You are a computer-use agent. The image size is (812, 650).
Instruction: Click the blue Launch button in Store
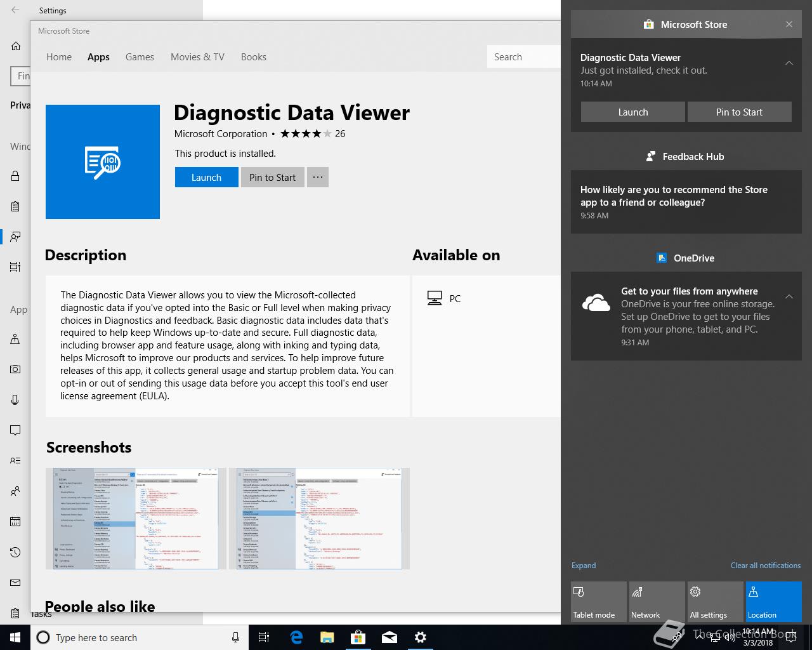[x=207, y=177]
